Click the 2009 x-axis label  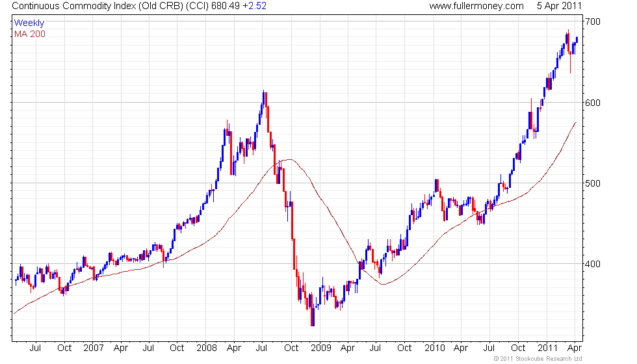click(x=321, y=348)
